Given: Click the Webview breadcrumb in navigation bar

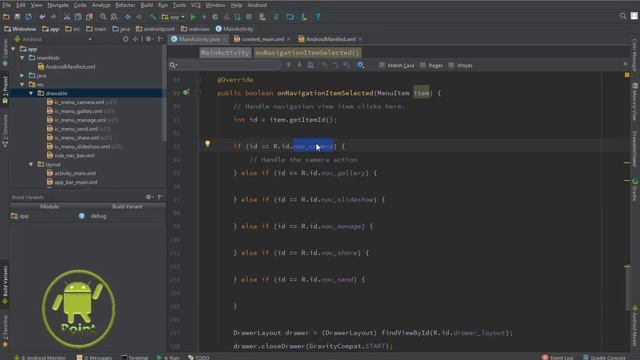Looking at the screenshot, I should pos(20,29).
